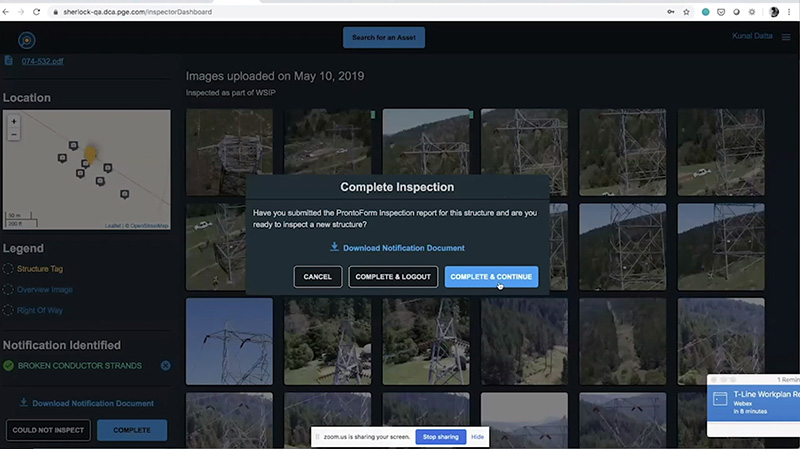Download Notification Document from the dialog
Screen dimensions: 800x449
pos(404,248)
